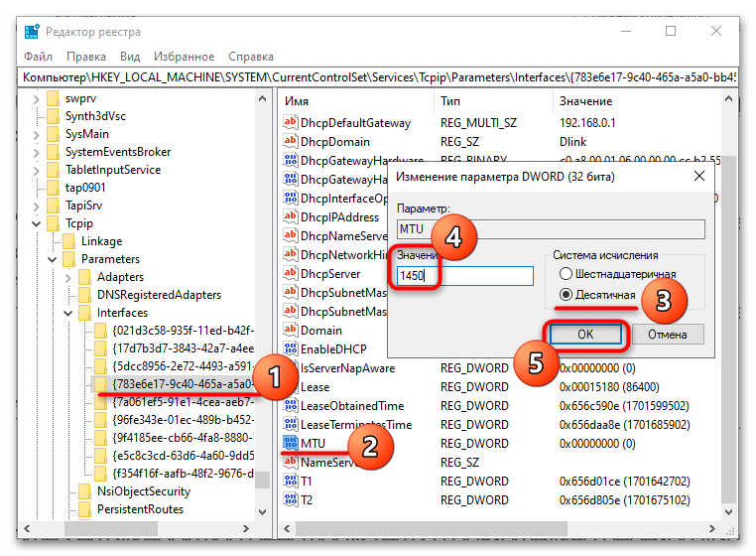Select the {f354f16f-aafb-48f2-9676 key
The width and height of the screenshot is (756, 556).
(x=183, y=474)
